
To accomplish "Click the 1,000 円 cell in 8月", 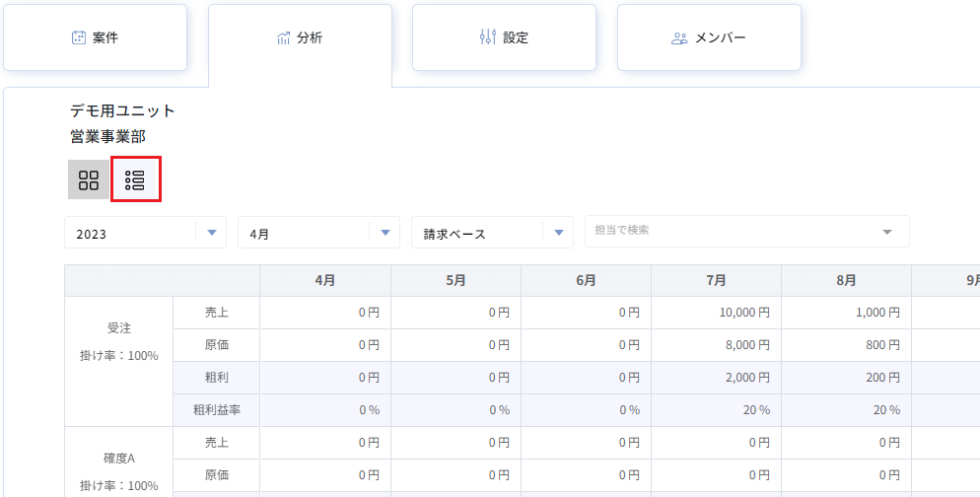I will tap(846, 313).
